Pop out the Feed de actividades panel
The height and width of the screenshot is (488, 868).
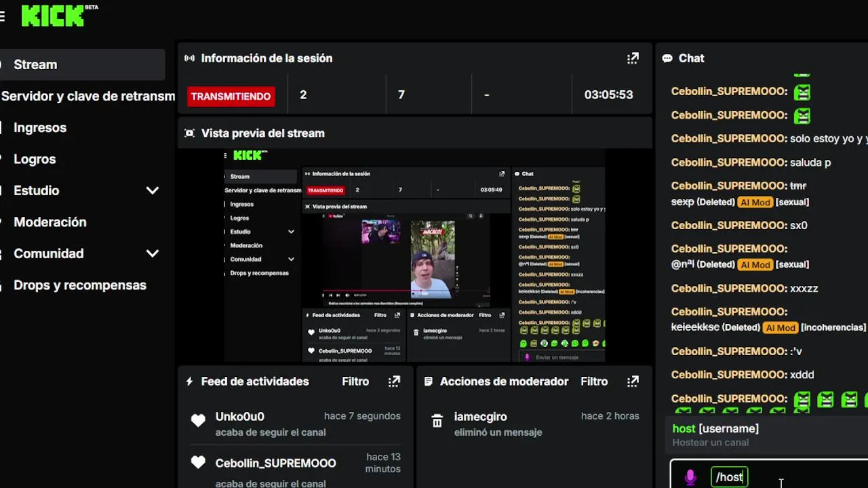[394, 382]
